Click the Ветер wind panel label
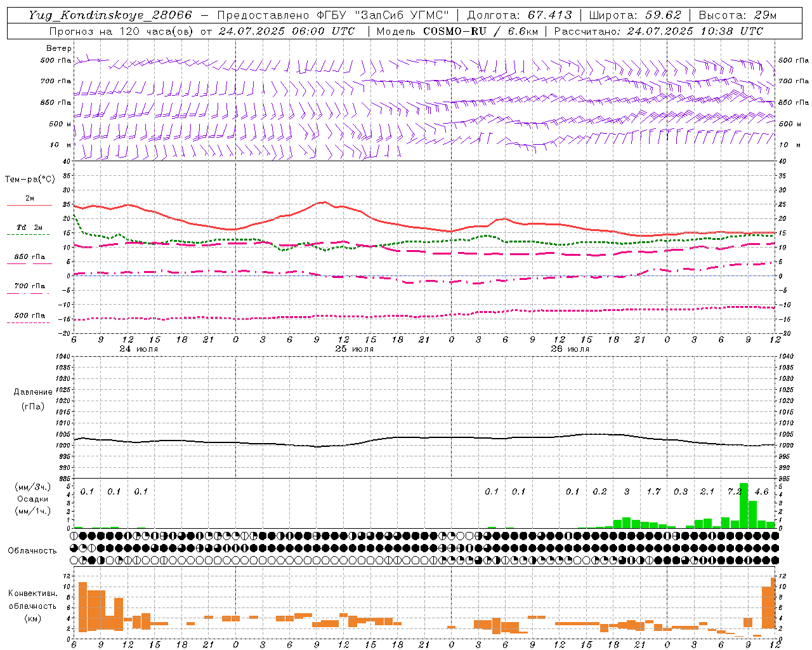The width and height of the screenshot is (812, 650). tap(59, 48)
